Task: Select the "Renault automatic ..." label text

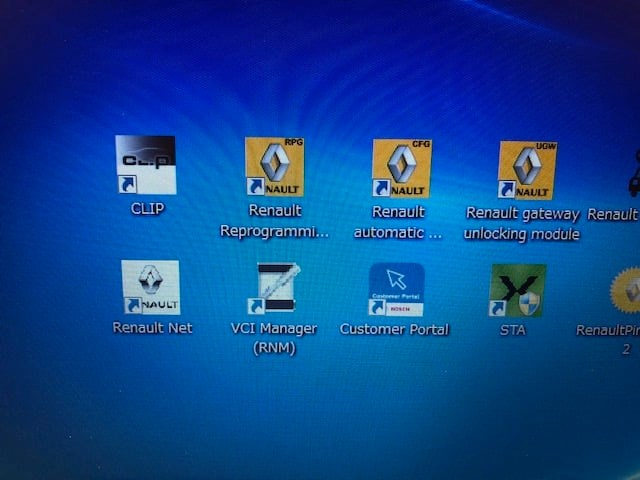Action: point(398,223)
